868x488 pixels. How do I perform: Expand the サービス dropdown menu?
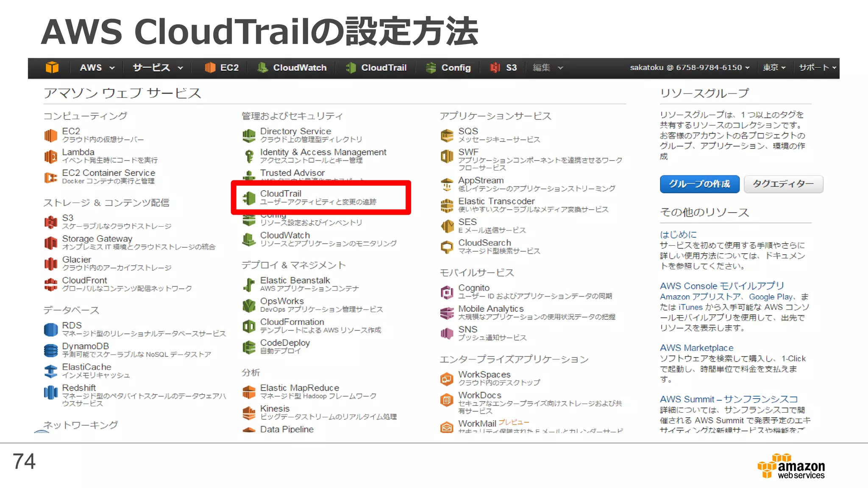pyautogui.click(x=158, y=68)
